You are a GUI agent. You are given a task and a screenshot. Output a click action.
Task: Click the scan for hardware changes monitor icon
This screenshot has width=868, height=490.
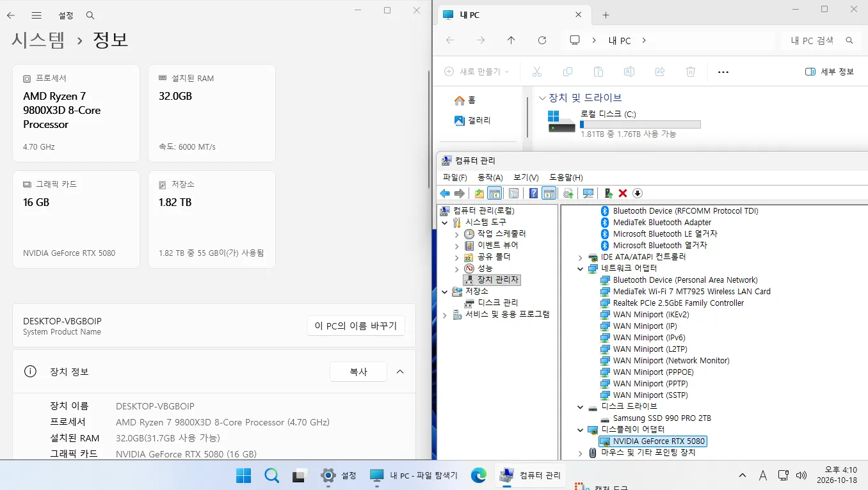tap(588, 193)
